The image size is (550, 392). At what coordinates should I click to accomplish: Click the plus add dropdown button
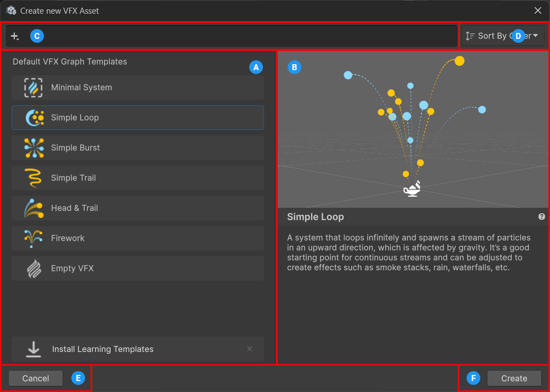pos(15,36)
